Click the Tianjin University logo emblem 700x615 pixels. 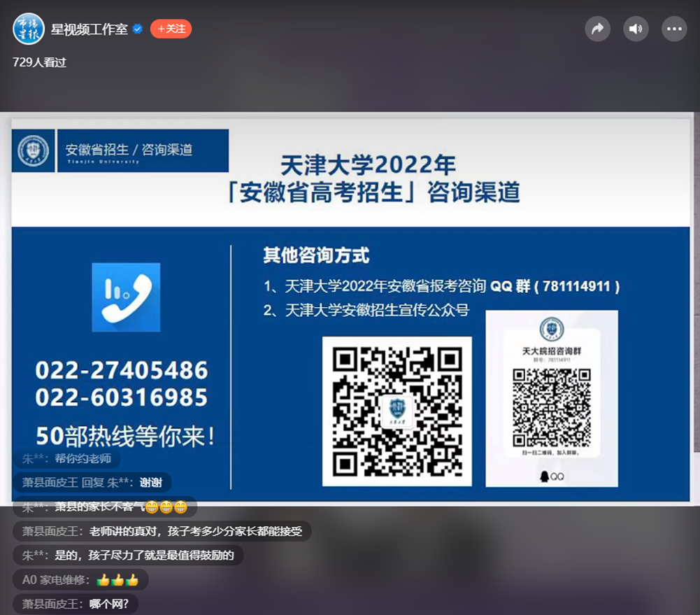33,150
